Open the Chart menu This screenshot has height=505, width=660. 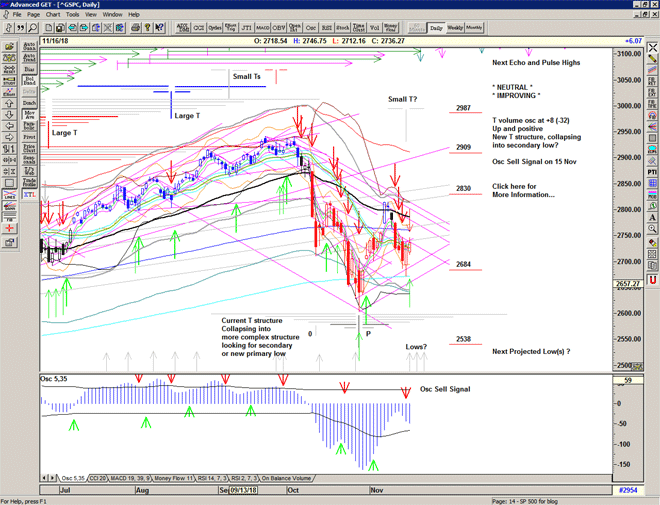(53, 15)
